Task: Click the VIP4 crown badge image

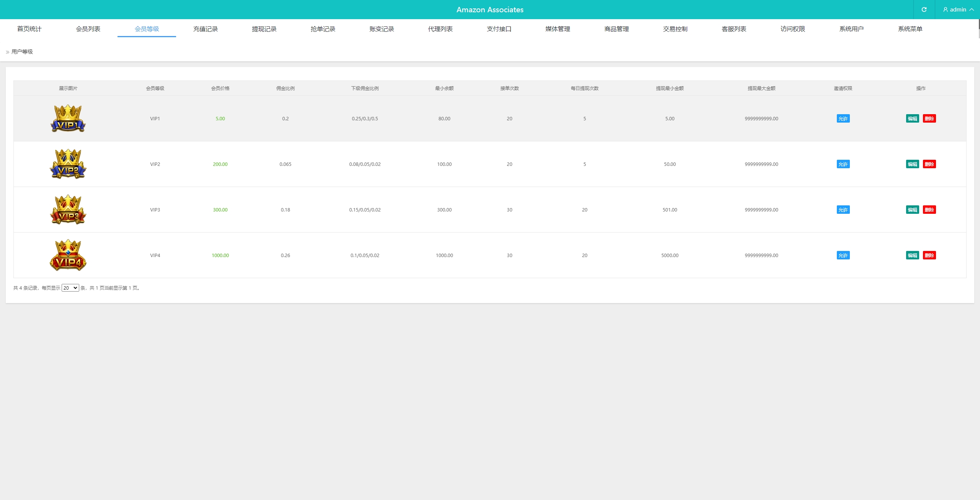Action: tap(68, 255)
